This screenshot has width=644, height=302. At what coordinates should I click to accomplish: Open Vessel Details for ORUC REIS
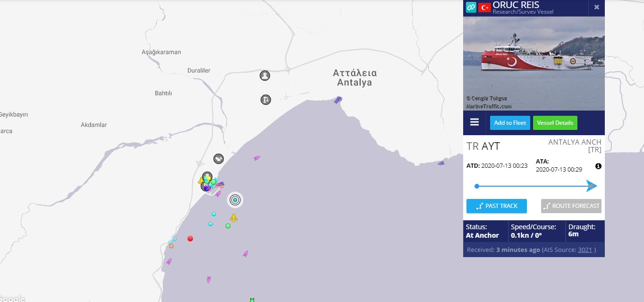tap(555, 123)
